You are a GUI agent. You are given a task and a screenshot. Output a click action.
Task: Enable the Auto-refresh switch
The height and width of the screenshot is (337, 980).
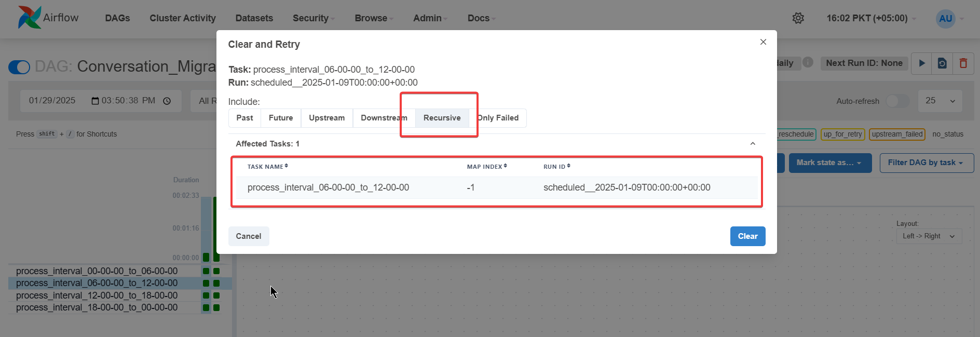click(x=897, y=101)
